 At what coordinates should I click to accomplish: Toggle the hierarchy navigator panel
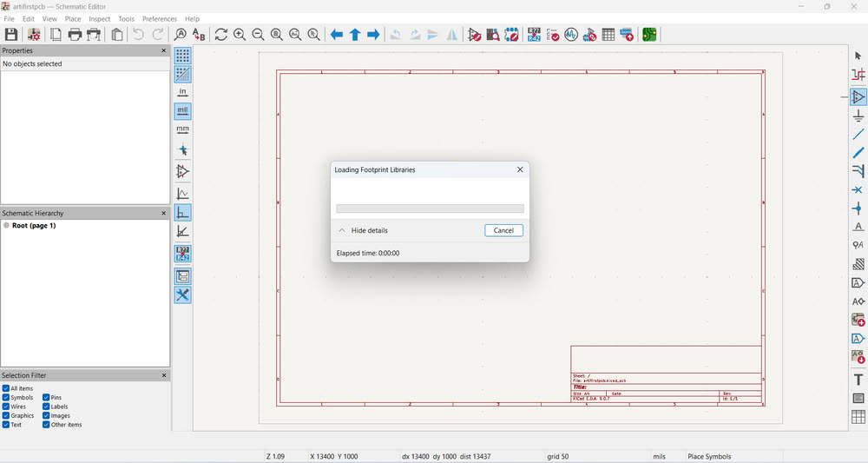tap(182, 276)
